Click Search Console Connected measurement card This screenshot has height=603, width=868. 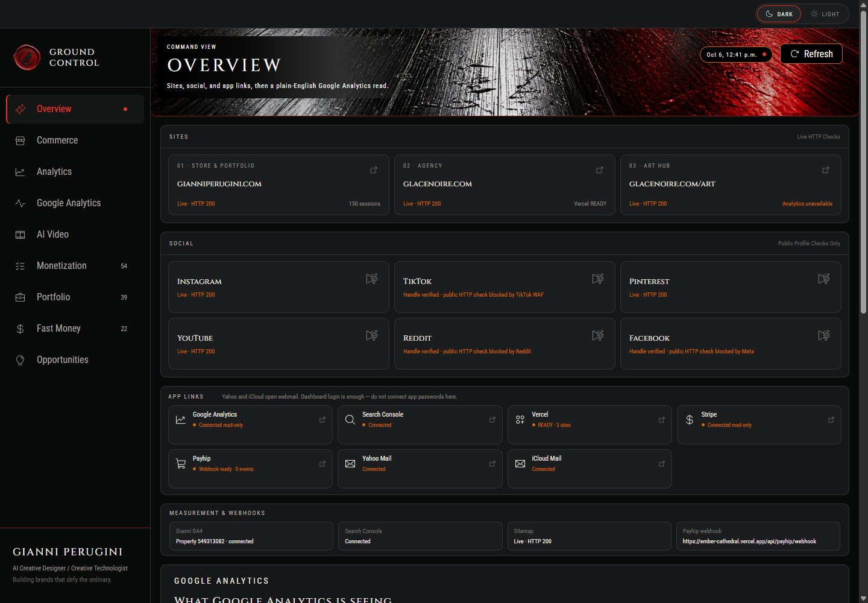click(420, 536)
